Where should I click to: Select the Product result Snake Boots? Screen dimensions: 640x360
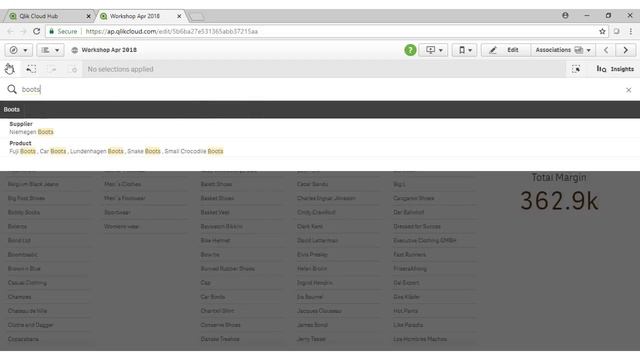[144, 151]
